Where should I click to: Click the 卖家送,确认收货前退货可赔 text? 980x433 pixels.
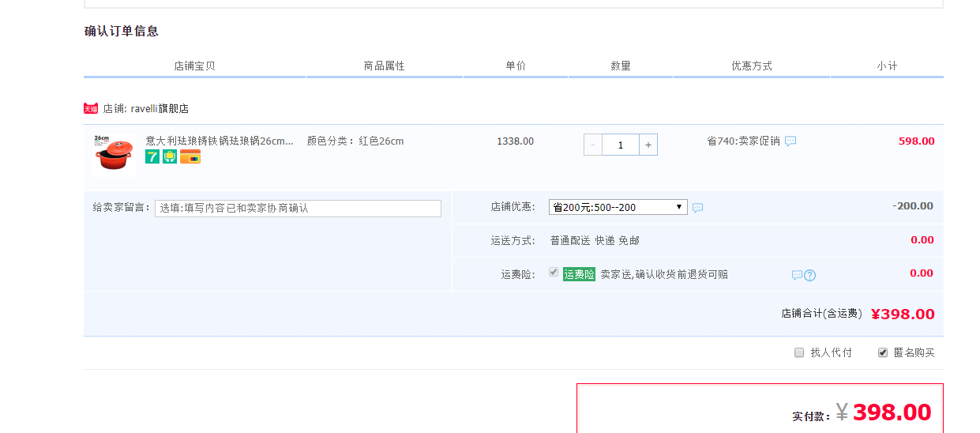[x=664, y=274]
